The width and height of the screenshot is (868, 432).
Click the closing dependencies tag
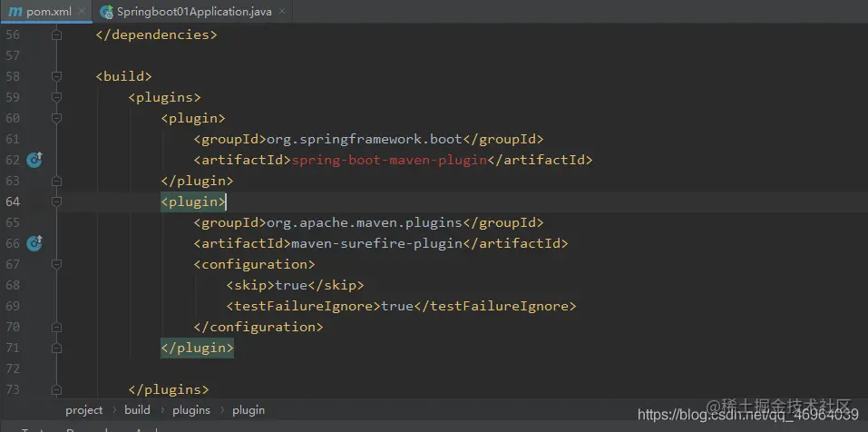click(156, 34)
